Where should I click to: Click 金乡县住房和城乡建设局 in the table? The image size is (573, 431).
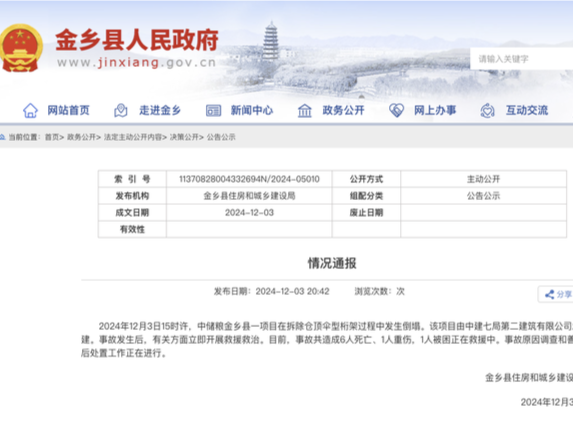tap(249, 196)
